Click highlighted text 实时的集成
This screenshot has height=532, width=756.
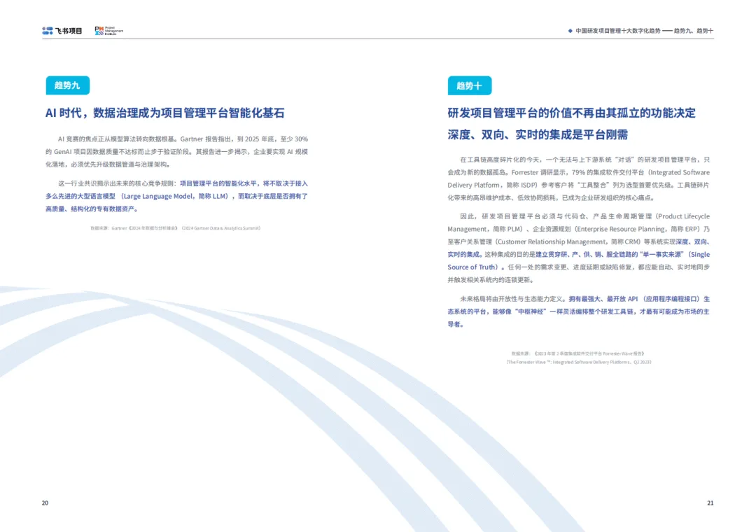click(463, 254)
